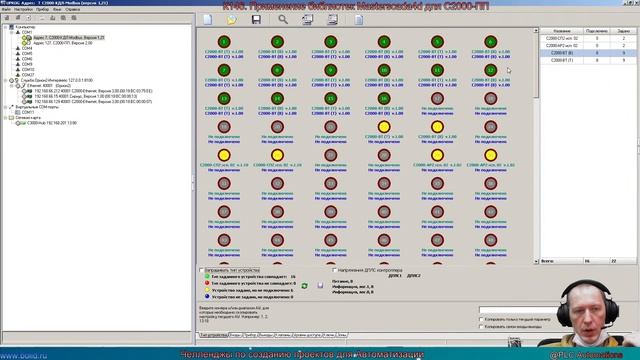This screenshot has height=360, width=640.
Task: Select device 192.168.66.212 С2000-Ethernet in tree
Action: point(93,91)
